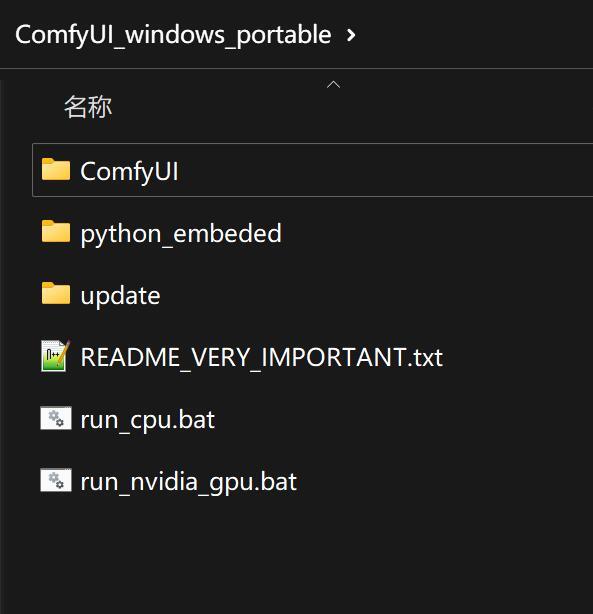Screen dimensions: 593x614
Task: Click the README text file icon
Action: [56, 356]
